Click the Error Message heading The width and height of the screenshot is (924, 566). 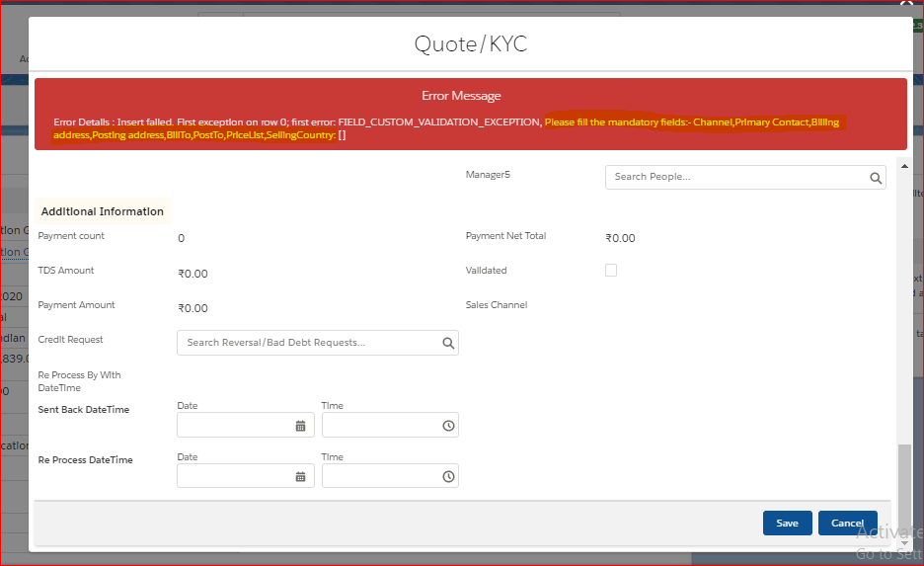point(461,96)
